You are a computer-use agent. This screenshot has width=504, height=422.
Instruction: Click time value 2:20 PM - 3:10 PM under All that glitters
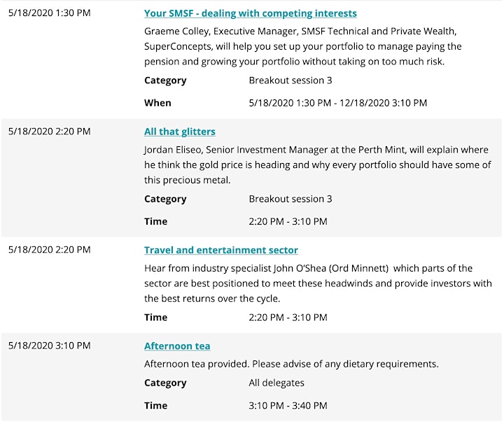pos(288,221)
